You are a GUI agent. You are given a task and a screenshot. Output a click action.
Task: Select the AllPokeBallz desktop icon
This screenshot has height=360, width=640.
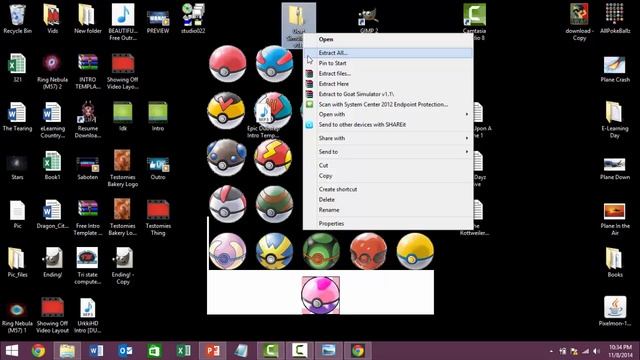coord(615,19)
